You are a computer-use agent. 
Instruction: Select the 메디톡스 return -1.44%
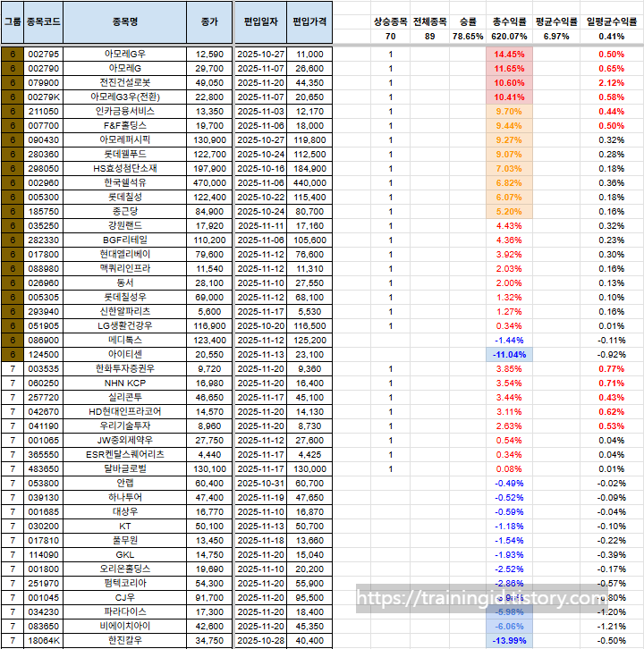click(509, 341)
